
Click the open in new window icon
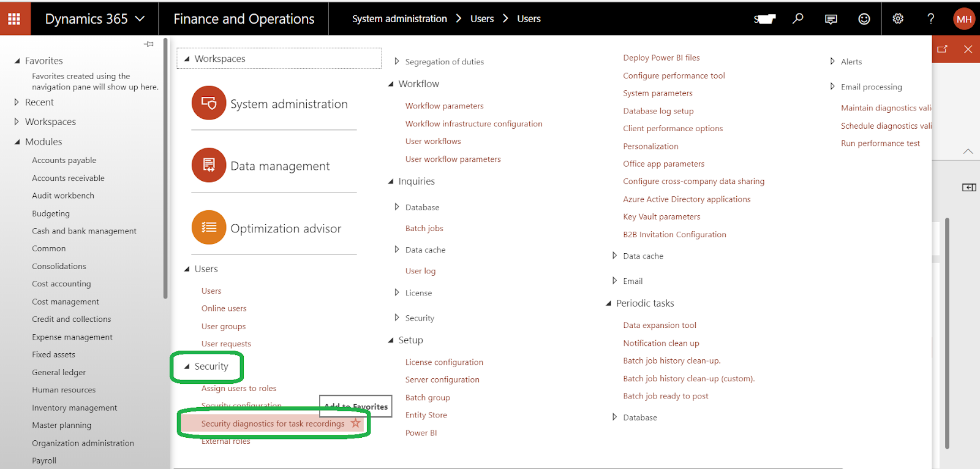click(942, 49)
